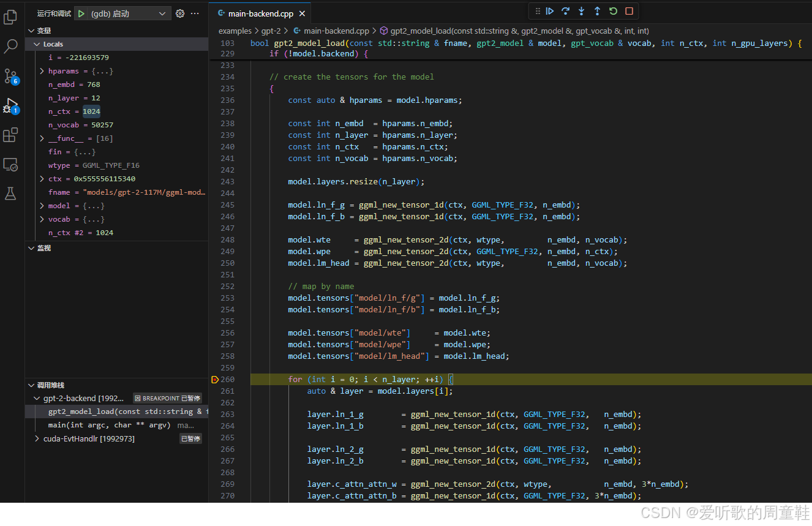Image resolution: width=812 pixels, height=526 pixels.
Task: Grab the debug toolbar drag handle
Action: coord(538,11)
